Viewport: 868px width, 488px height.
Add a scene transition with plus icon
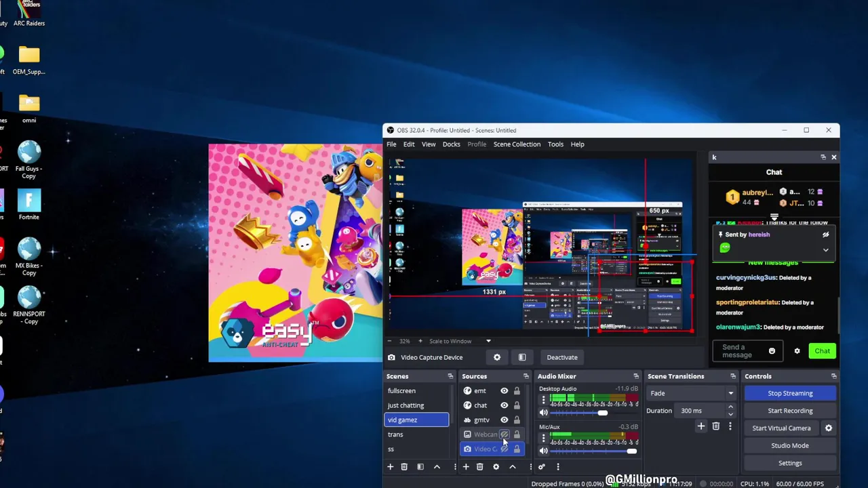click(x=701, y=426)
